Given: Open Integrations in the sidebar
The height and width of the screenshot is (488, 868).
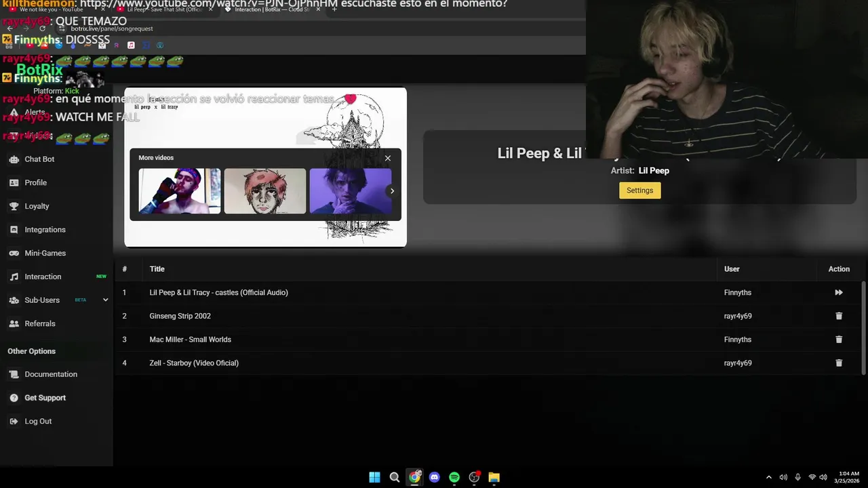Looking at the screenshot, I should (45, 230).
